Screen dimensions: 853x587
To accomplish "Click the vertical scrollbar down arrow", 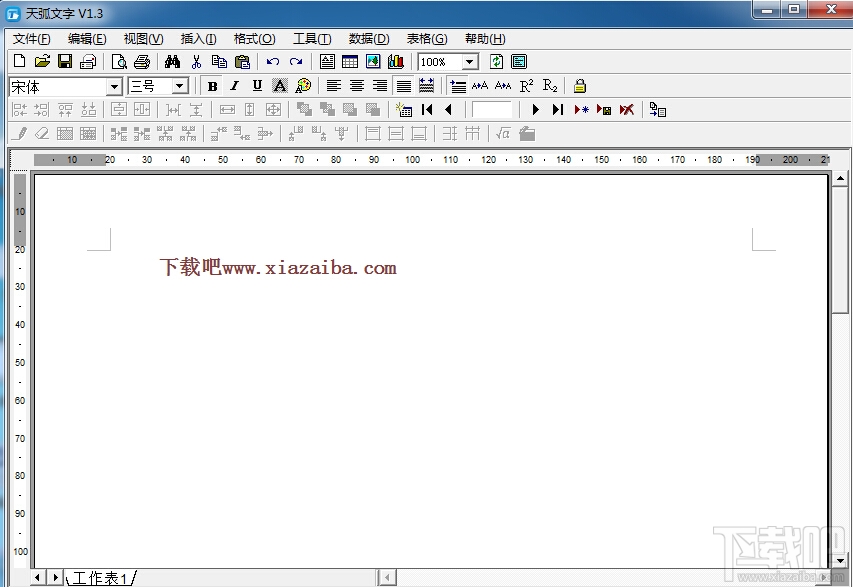I will (840, 560).
